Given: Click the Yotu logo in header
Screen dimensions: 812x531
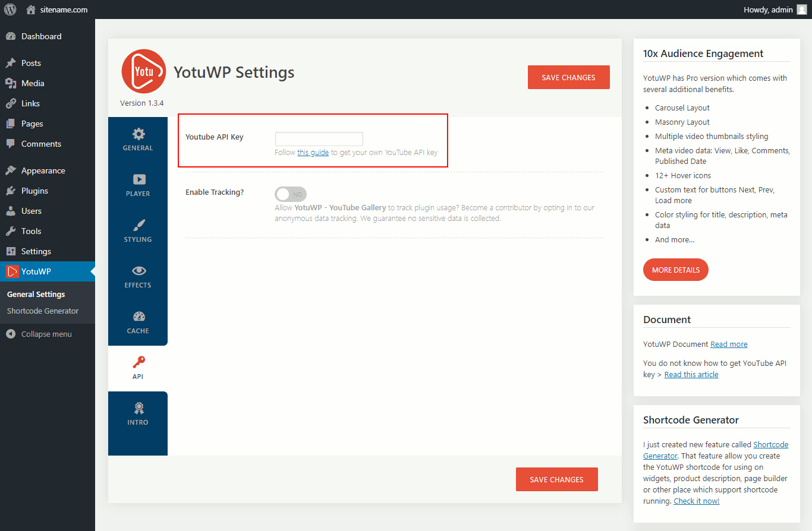Looking at the screenshot, I should (144, 71).
